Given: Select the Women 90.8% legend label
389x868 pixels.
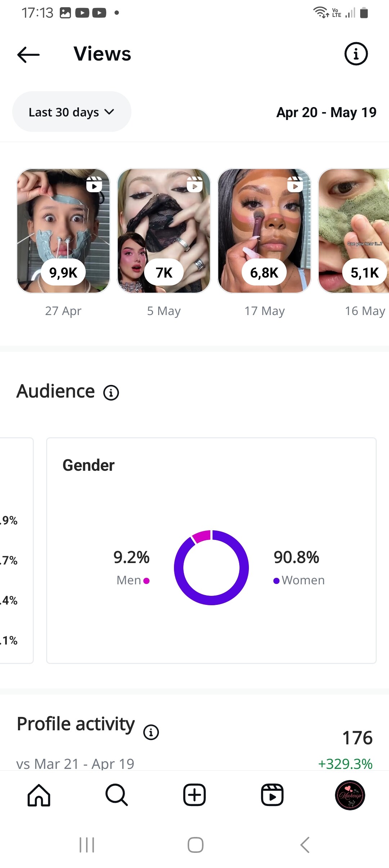Looking at the screenshot, I should tap(299, 580).
